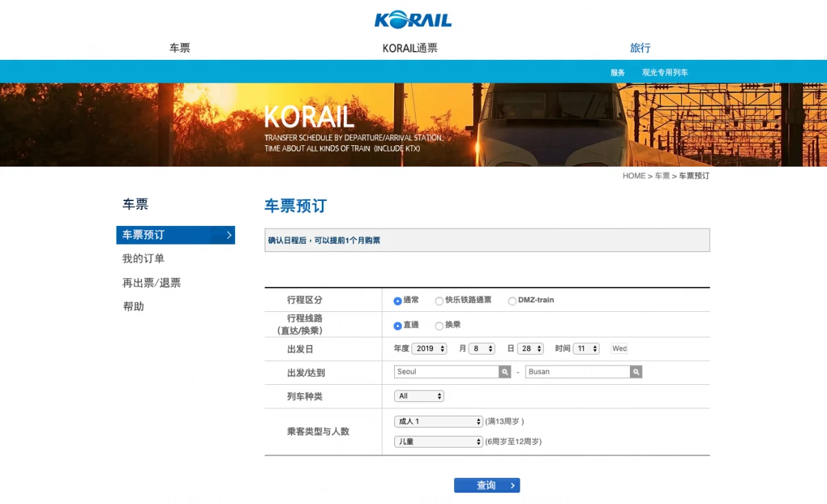The width and height of the screenshot is (827, 504).
Task: Click the 车票 sidebar heading
Action: pos(135,204)
